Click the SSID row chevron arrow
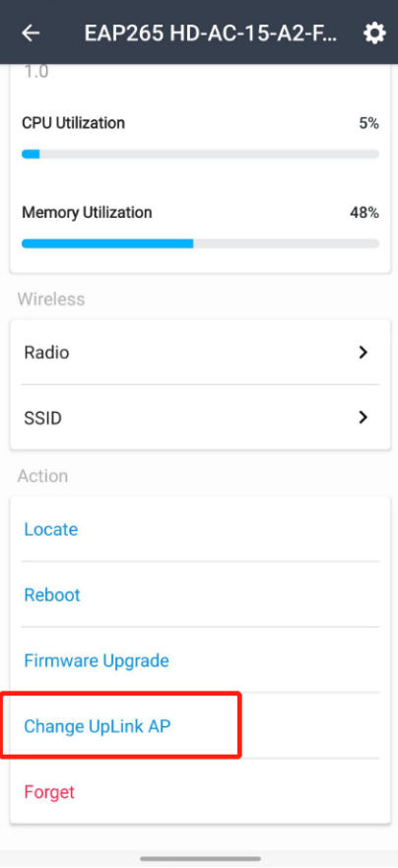The image size is (398, 868). (364, 418)
